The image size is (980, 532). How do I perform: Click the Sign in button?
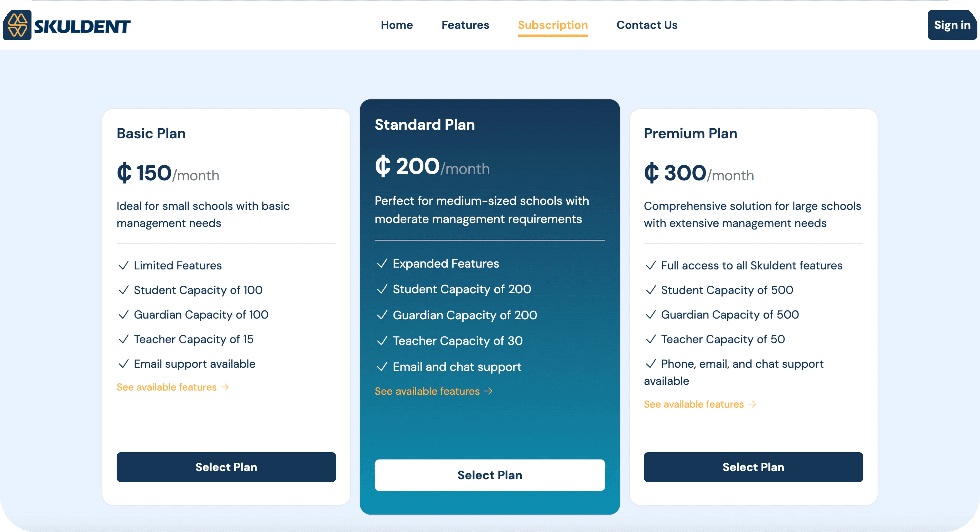(952, 25)
